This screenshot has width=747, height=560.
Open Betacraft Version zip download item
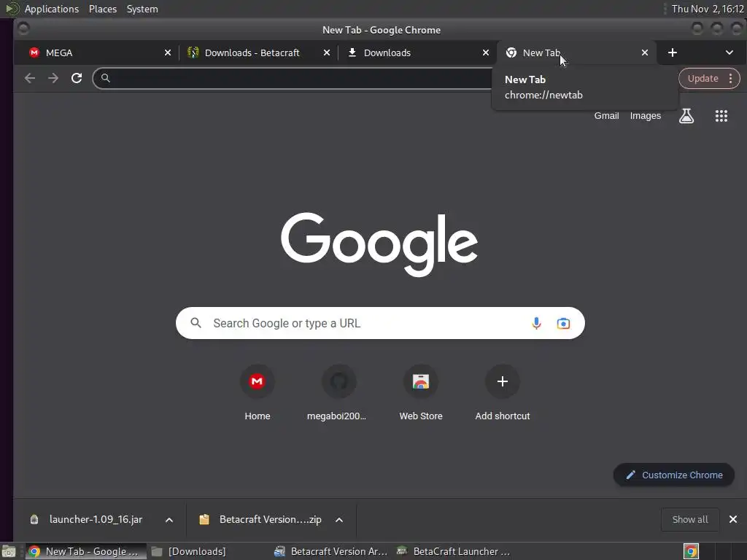click(270, 519)
